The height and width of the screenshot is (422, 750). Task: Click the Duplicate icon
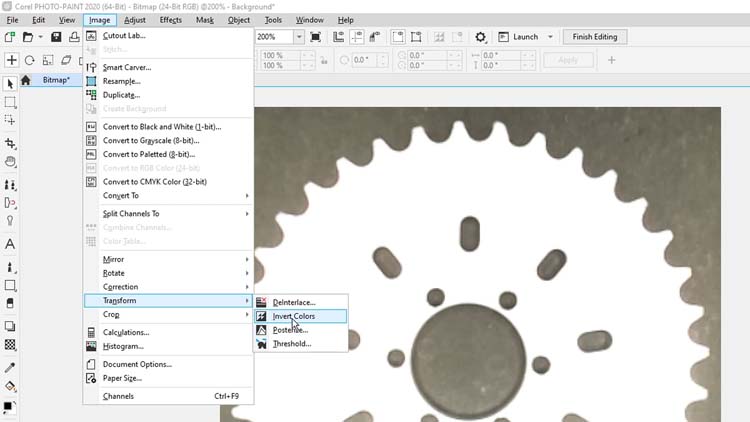coord(91,95)
